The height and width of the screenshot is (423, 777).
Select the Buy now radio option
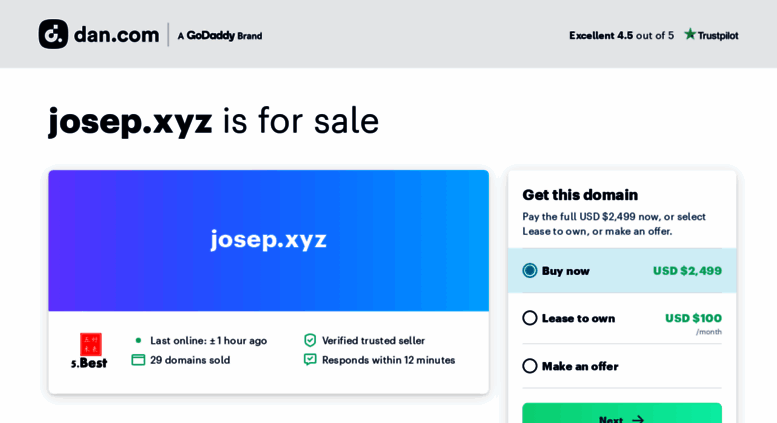(x=530, y=270)
